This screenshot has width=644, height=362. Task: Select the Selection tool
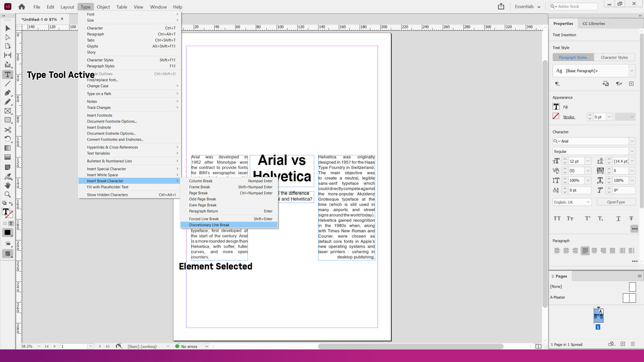(8, 28)
